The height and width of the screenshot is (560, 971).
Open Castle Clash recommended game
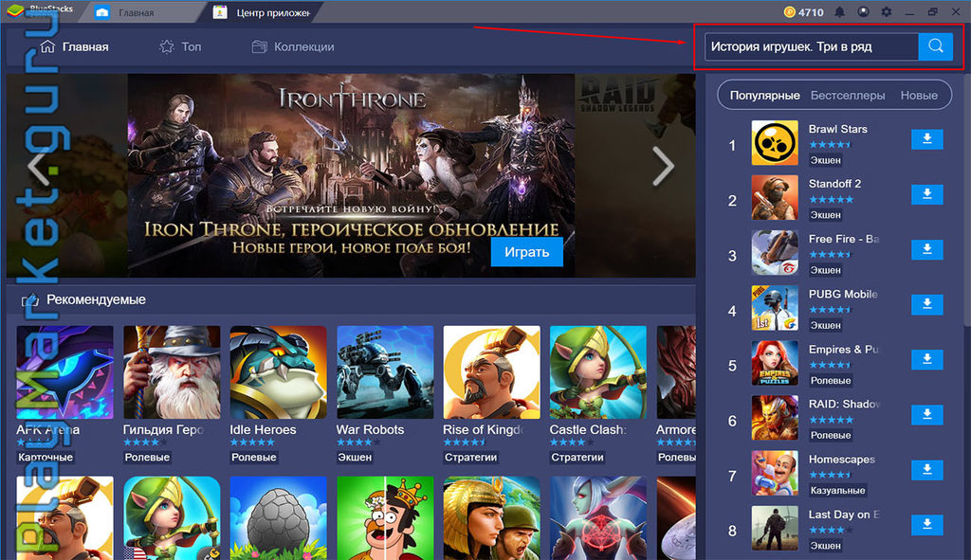597,372
